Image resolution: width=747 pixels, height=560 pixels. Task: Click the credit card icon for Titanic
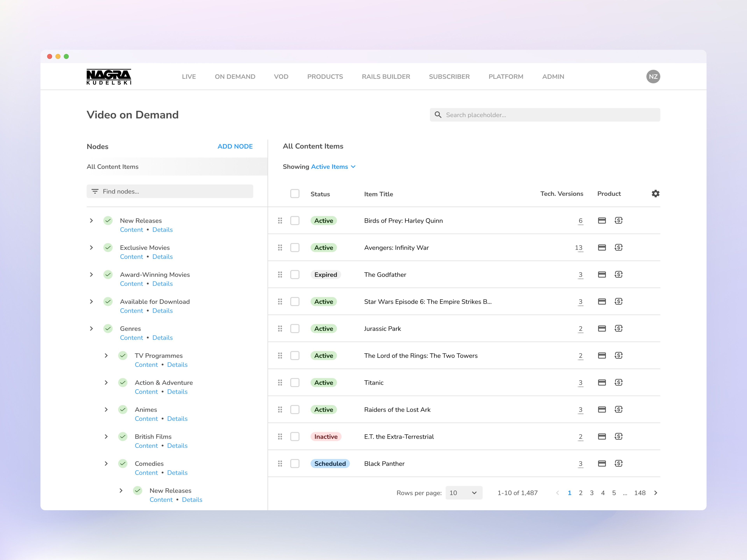(x=602, y=382)
